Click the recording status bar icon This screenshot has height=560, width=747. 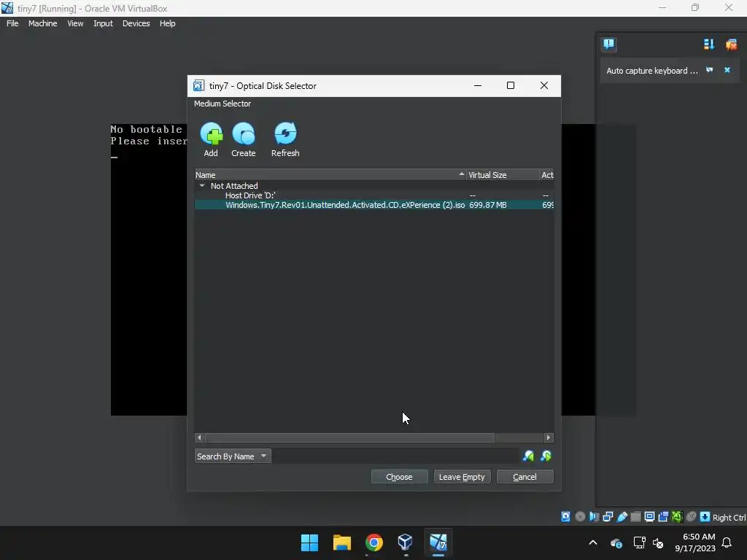pyautogui.click(x=663, y=517)
